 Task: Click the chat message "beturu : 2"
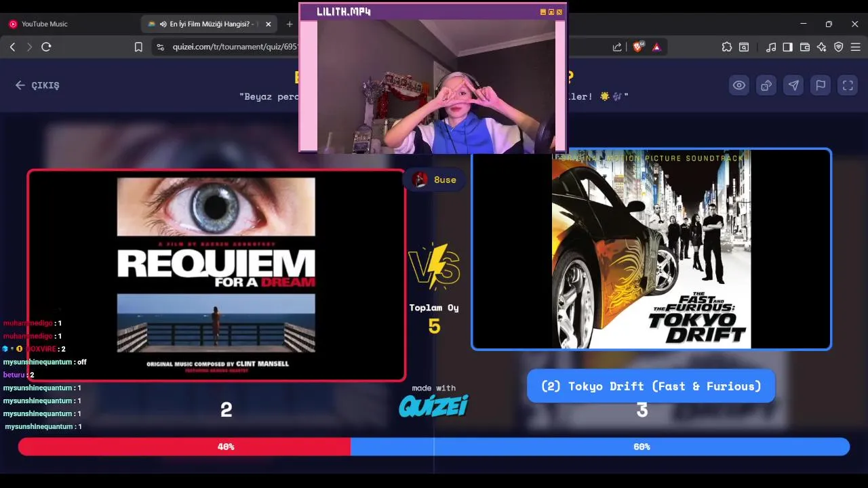18,375
